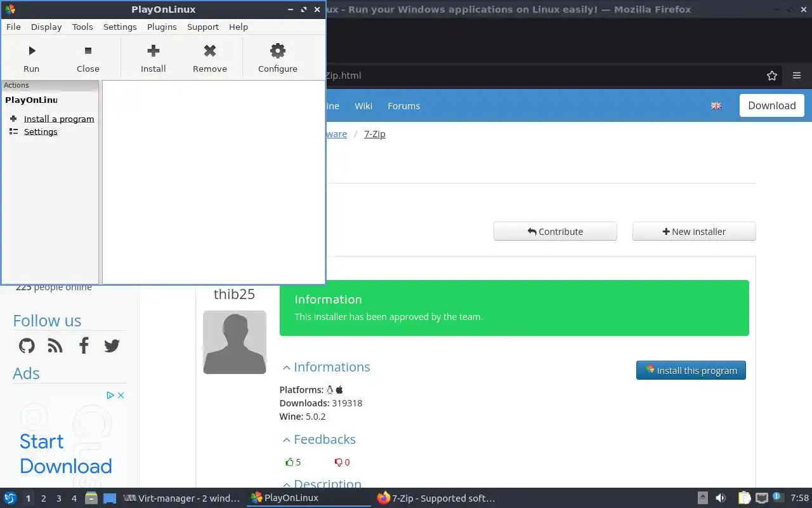812x508 pixels.
Task: Open the taskbar start menu icon
Action: (x=10, y=498)
